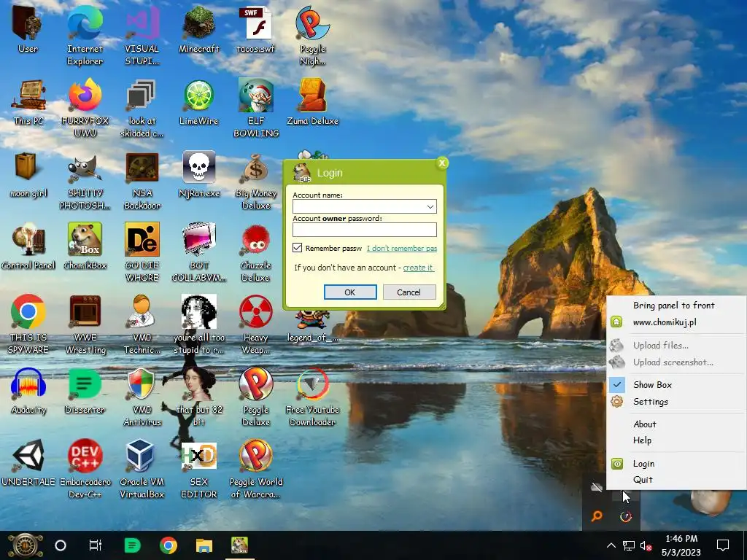Open the VMO Technic... desktop icon

142,312
